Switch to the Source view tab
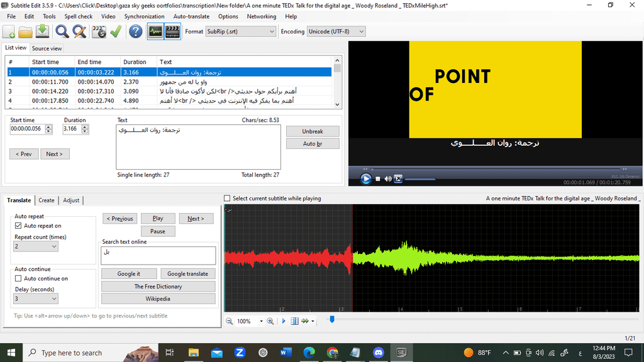This screenshot has width=644, height=362. (47, 48)
